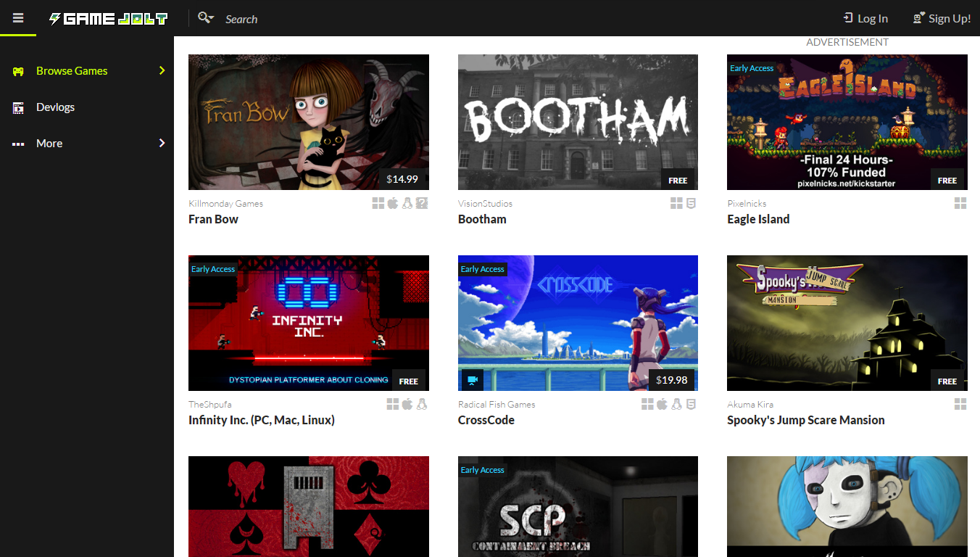The image size is (980, 557).
Task: Click the HTML5 icon for CrossCode
Action: (x=691, y=404)
